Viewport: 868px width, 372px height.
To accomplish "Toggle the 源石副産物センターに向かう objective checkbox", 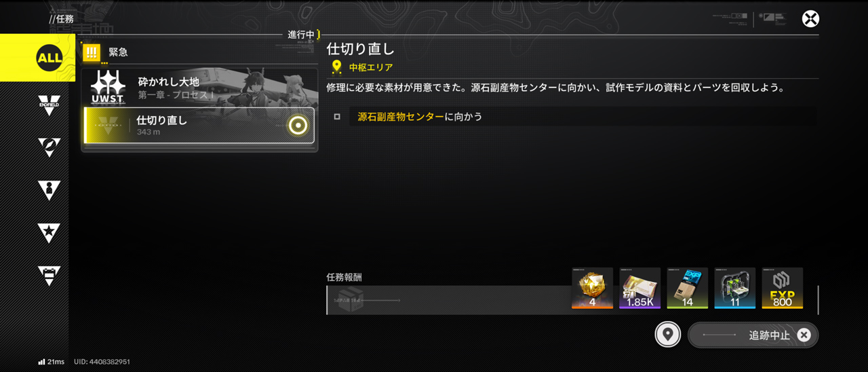I will (x=337, y=117).
